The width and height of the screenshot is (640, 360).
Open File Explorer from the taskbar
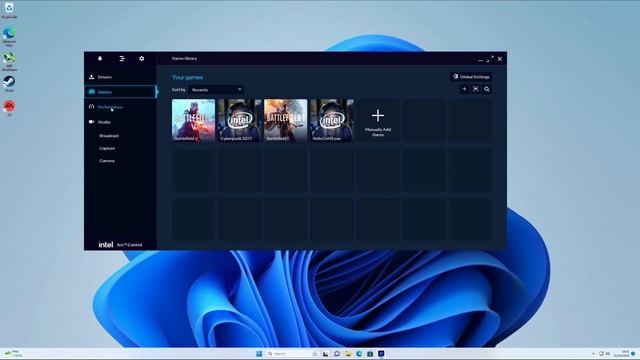pos(348,353)
